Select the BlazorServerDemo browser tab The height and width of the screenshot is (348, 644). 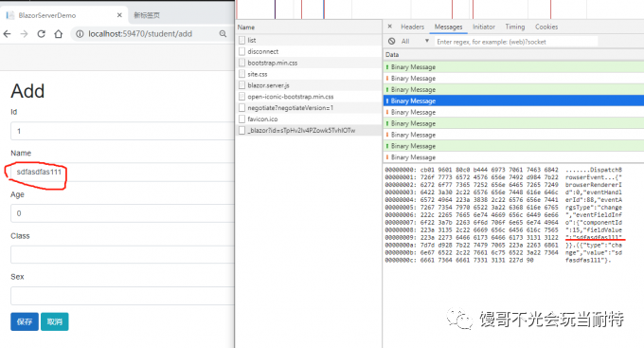pos(63,15)
